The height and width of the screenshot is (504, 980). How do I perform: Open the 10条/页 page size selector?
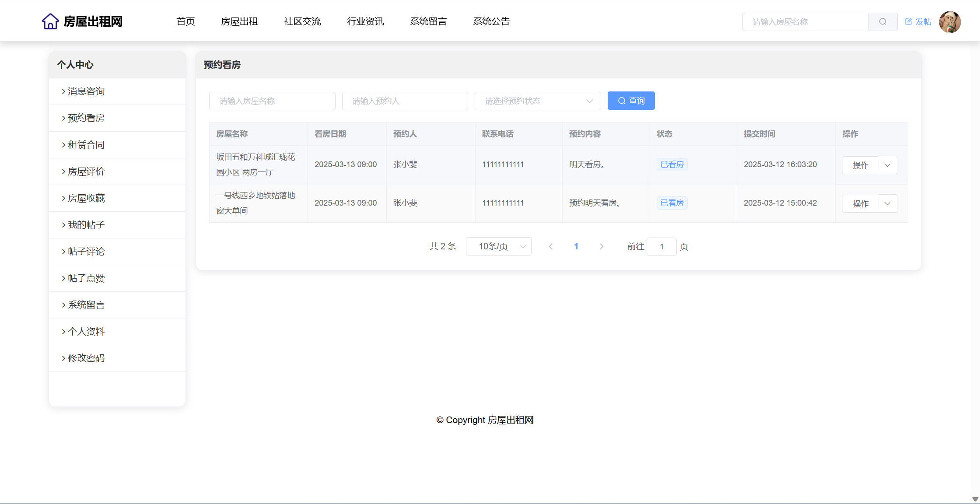[498, 247]
